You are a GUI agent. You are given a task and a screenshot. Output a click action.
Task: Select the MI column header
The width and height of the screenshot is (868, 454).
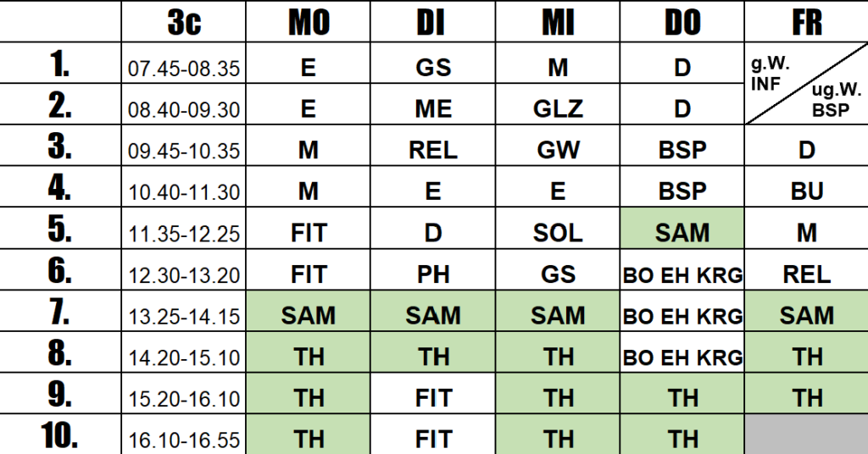coord(558,21)
